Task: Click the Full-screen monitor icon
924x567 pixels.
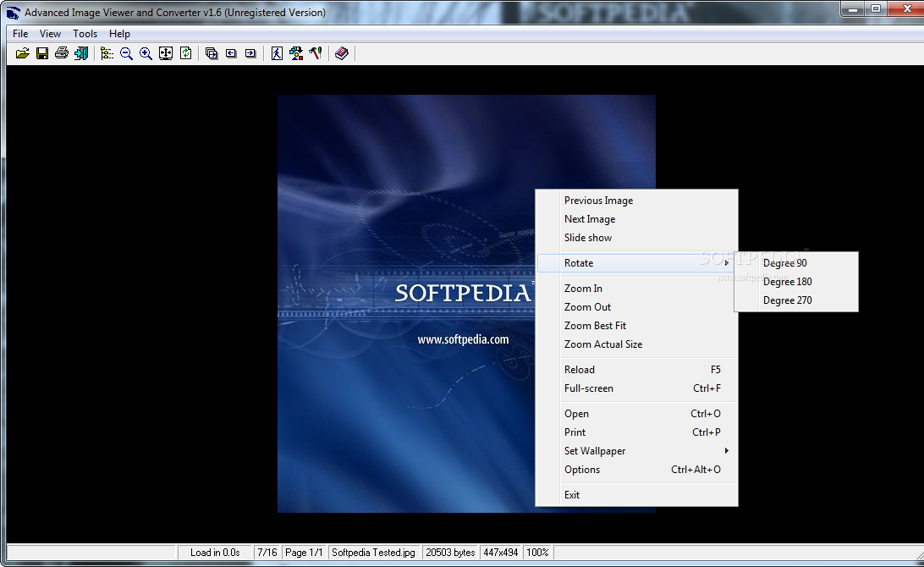Action: tap(166, 53)
